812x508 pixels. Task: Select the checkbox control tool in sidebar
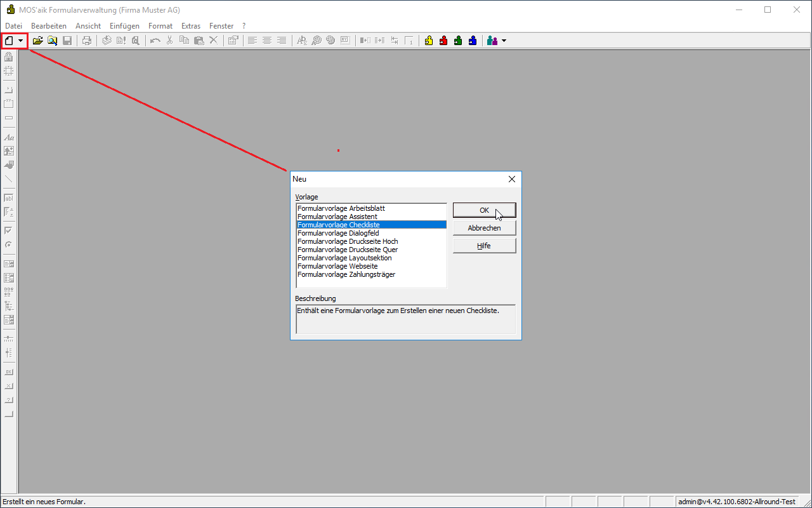pos(9,231)
